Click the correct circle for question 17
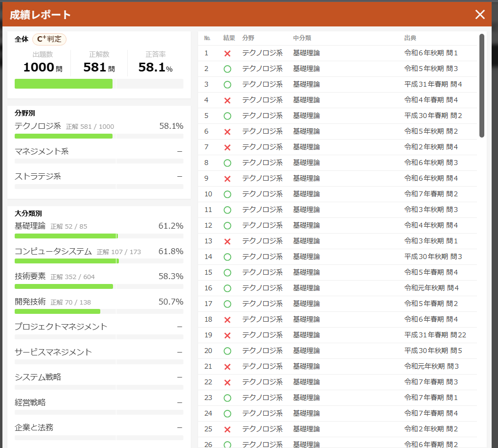This screenshot has width=498, height=448. pos(227,304)
